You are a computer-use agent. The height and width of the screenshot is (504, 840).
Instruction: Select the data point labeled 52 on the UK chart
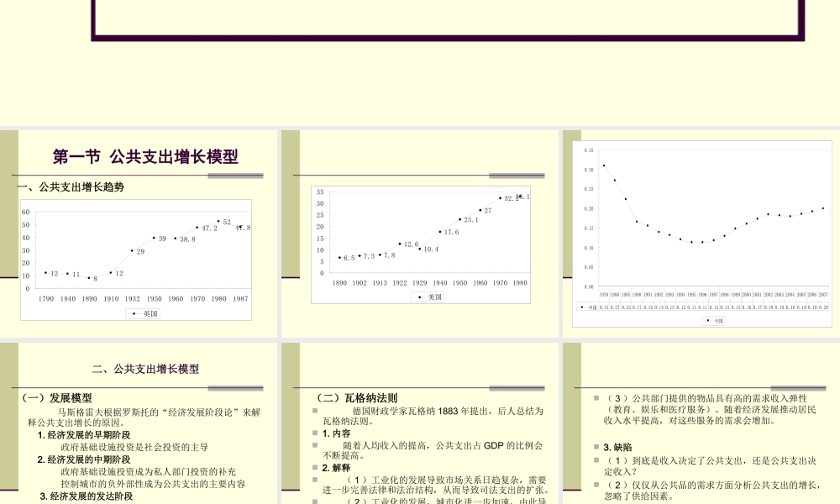[x=218, y=221]
